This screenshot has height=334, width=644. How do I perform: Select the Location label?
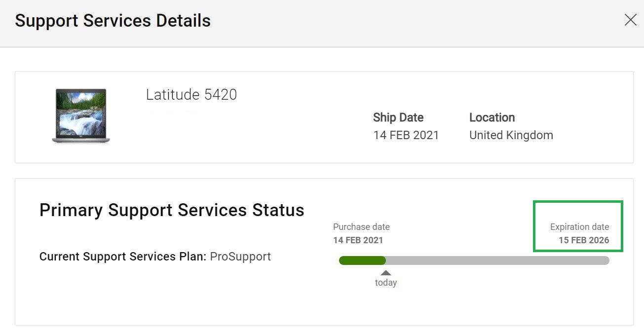click(492, 117)
